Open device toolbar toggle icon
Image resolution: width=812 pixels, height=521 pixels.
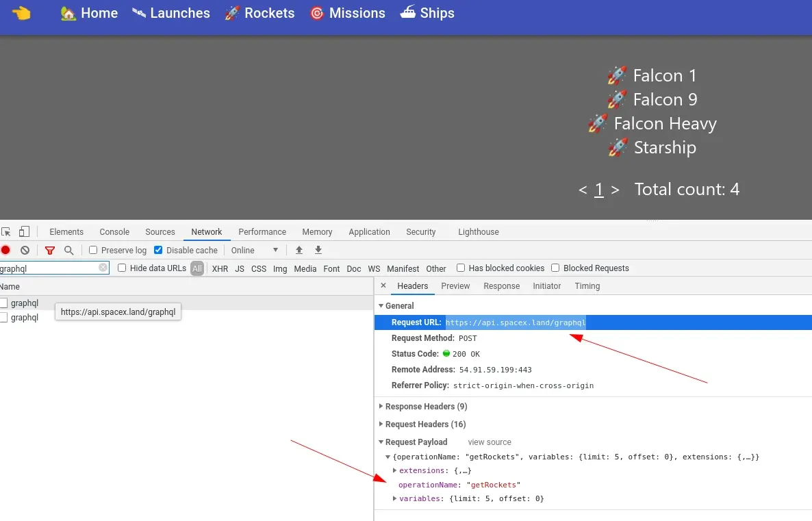[x=23, y=231]
